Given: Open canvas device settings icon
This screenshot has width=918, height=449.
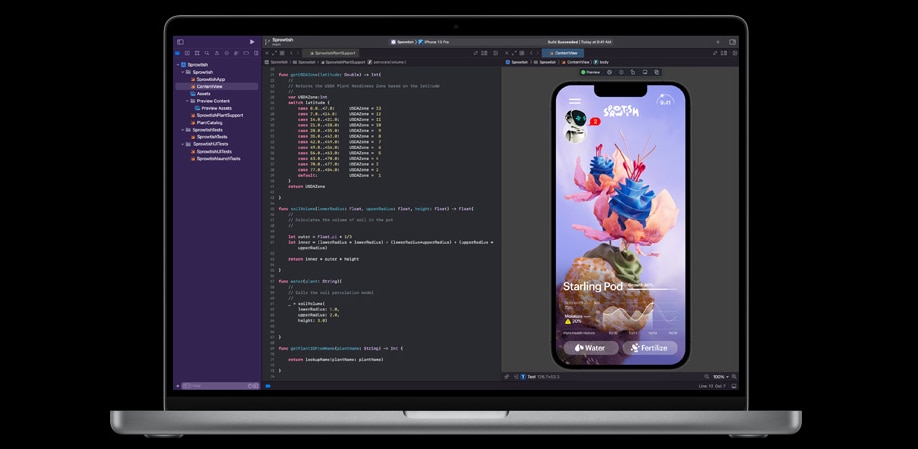Looking at the screenshot, I should click(645, 72).
